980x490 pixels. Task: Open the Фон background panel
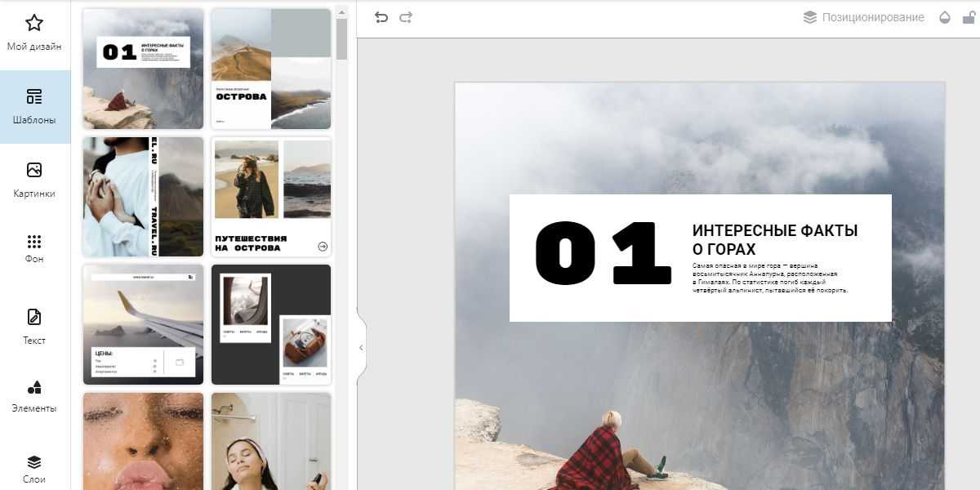click(x=34, y=249)
